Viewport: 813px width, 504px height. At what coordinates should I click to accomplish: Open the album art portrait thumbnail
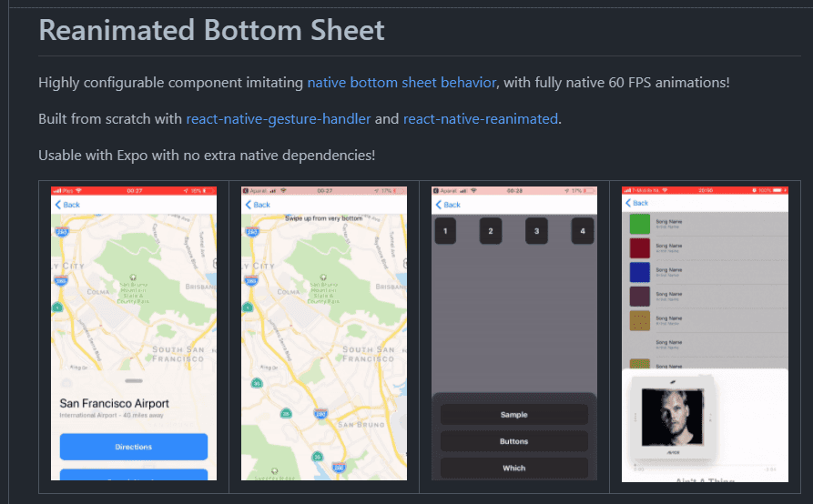click(673, 418)
